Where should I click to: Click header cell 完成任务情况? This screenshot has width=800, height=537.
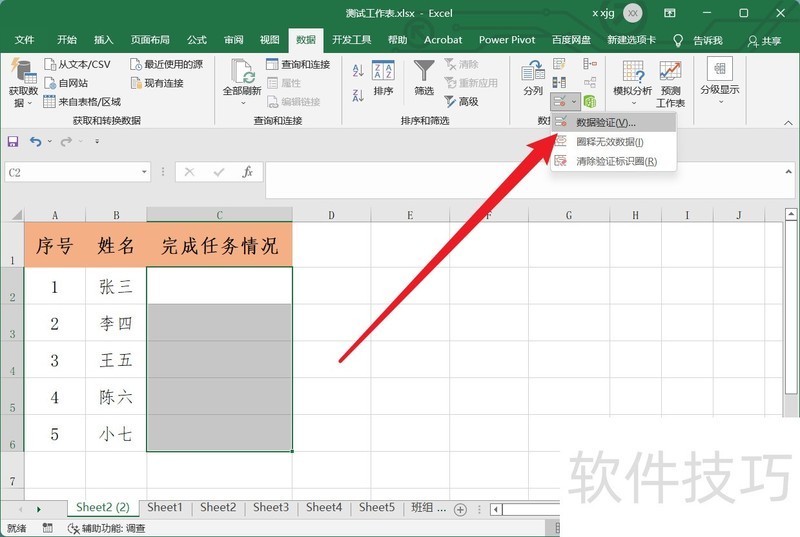219,245
